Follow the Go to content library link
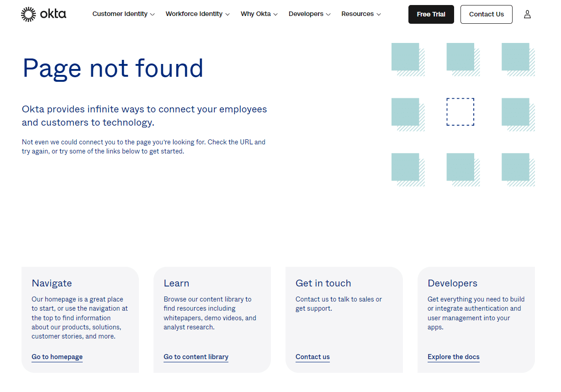This screenshot has height=392, width=561. [x=196, y=357]
